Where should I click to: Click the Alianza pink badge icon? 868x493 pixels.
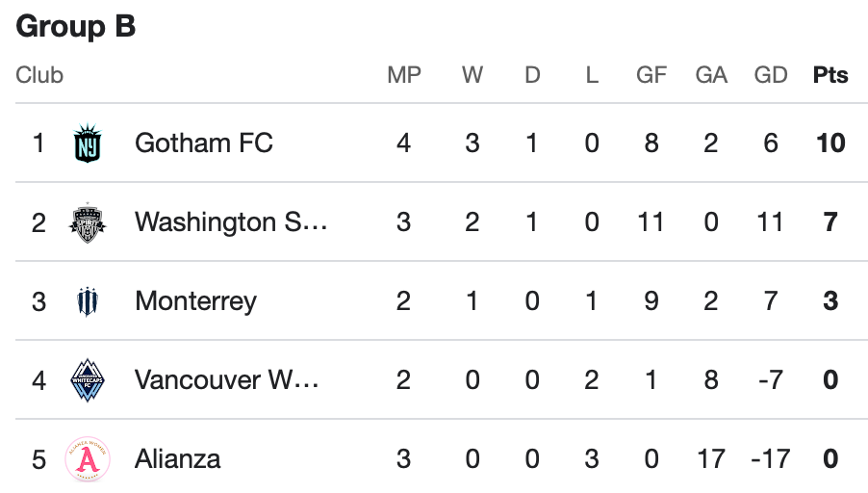point(88,458)
